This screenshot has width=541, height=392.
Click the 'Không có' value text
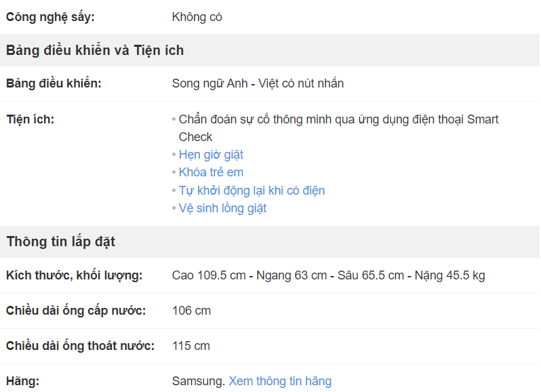click(x=197, y=17)
